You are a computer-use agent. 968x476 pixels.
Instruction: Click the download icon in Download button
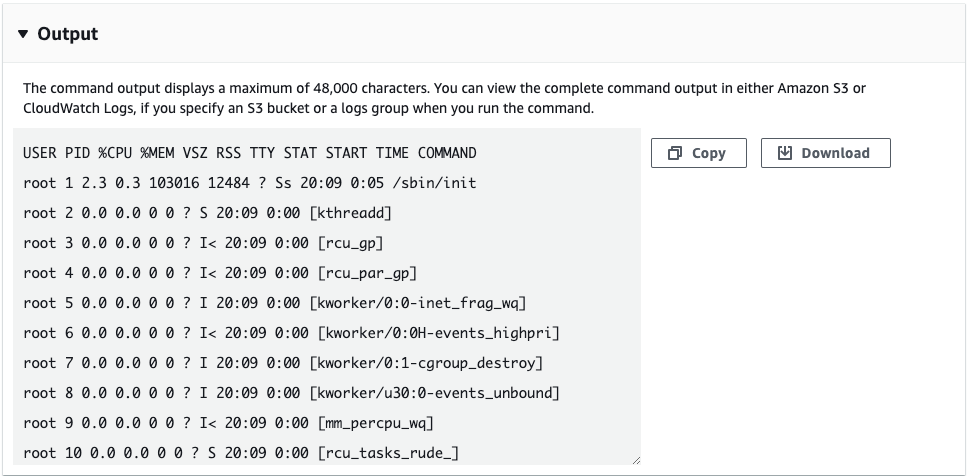(x=784, y=153)
